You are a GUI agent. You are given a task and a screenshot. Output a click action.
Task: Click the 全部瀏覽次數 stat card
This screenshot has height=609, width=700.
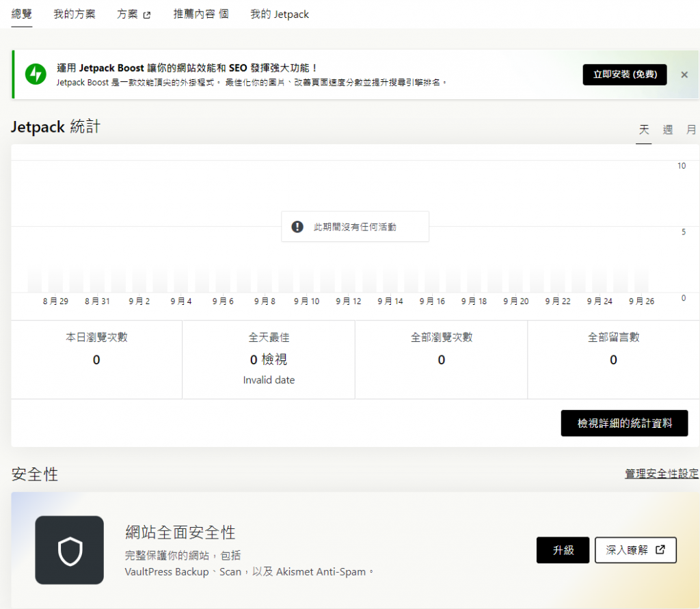coord(442,360)
